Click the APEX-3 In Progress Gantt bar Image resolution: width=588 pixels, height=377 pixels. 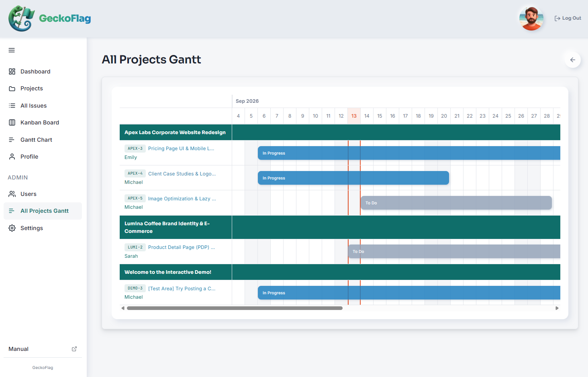pos(409,153)
